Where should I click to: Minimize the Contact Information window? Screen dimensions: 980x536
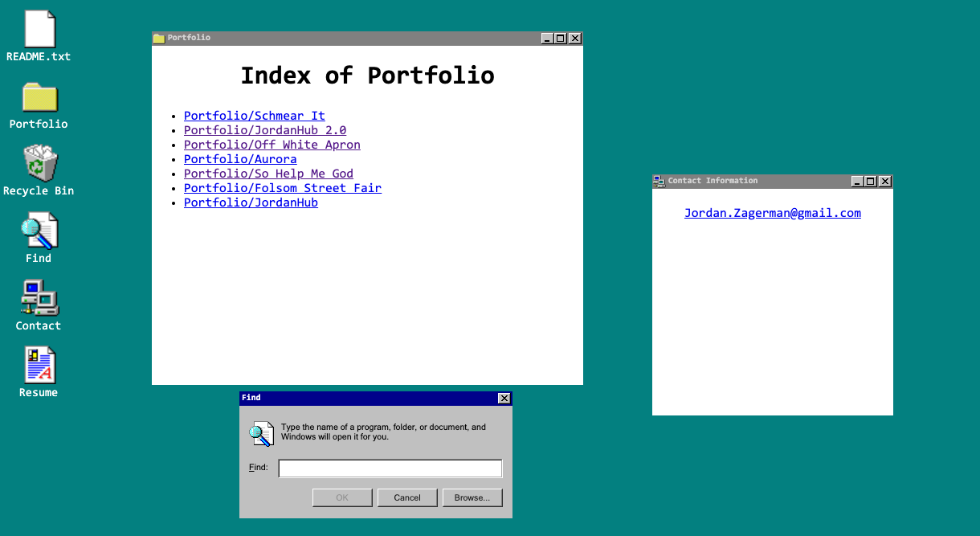pos(857,182)
